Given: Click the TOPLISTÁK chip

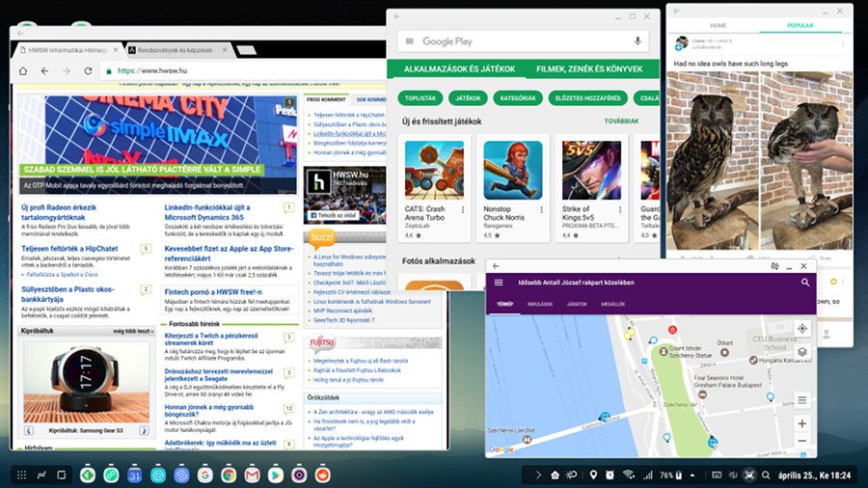Looking at the screenshot, I should coord(420,98).
